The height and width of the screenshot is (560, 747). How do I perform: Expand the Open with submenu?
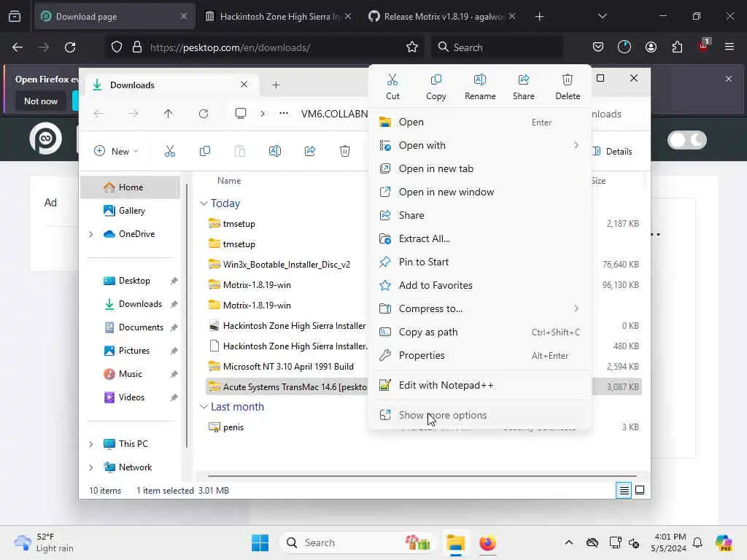click(576, 145)
